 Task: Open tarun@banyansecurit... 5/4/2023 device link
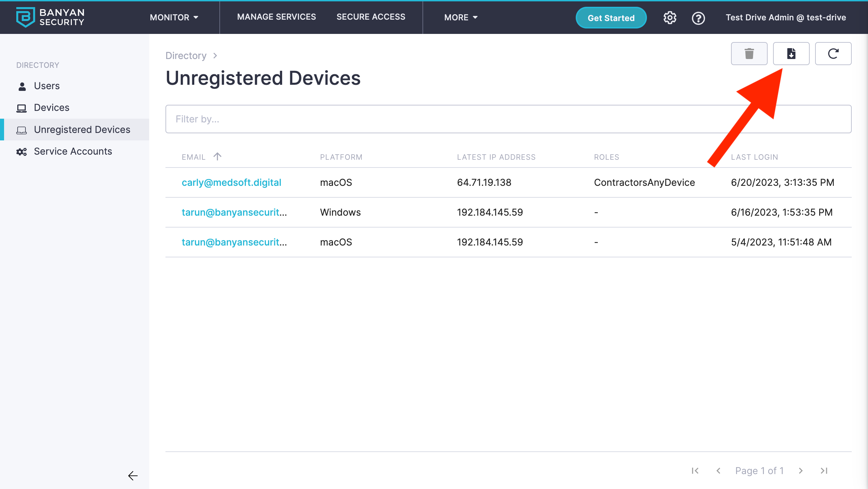234,242
